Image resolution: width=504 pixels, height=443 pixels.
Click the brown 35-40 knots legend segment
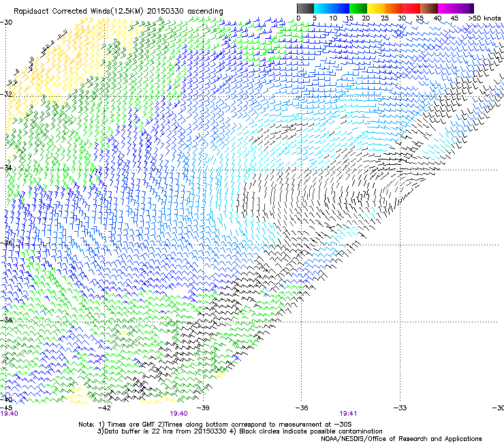429,9
